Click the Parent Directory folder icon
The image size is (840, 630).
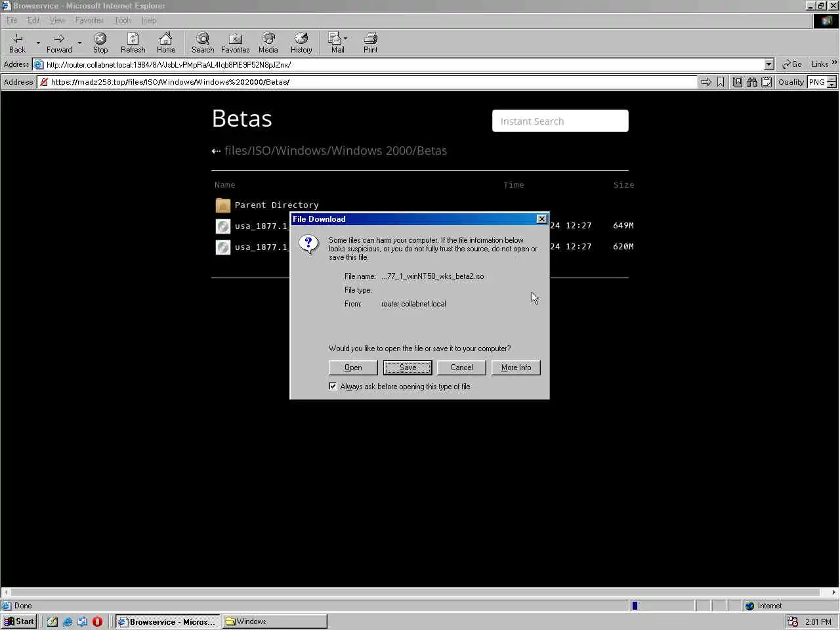[x=223, y=205]
